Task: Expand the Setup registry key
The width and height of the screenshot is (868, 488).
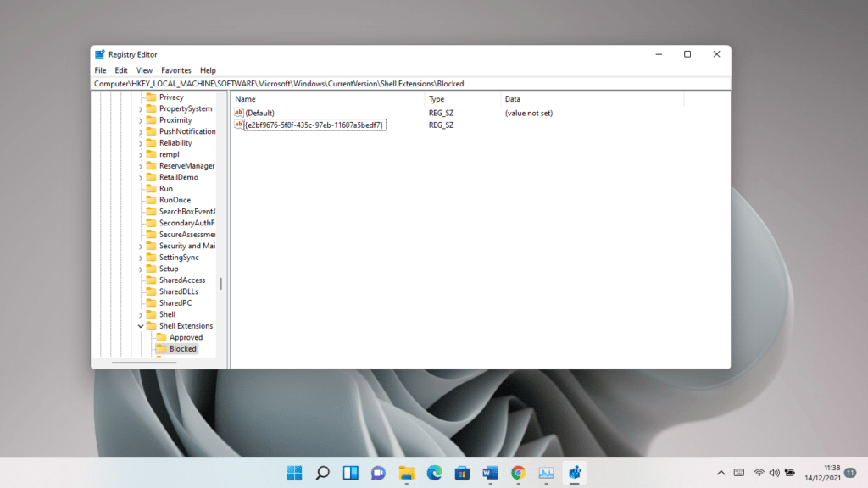Action: tap(142, 269)
